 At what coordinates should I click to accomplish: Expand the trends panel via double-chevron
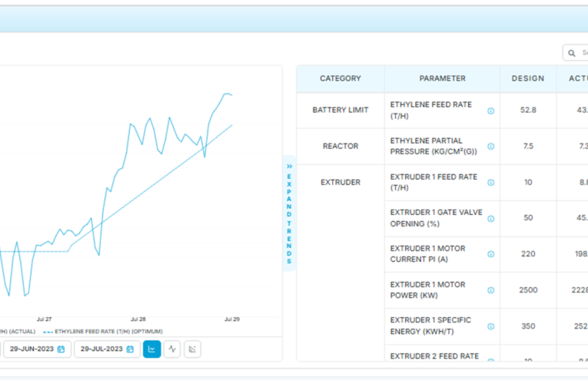click(x=289, y=167)
